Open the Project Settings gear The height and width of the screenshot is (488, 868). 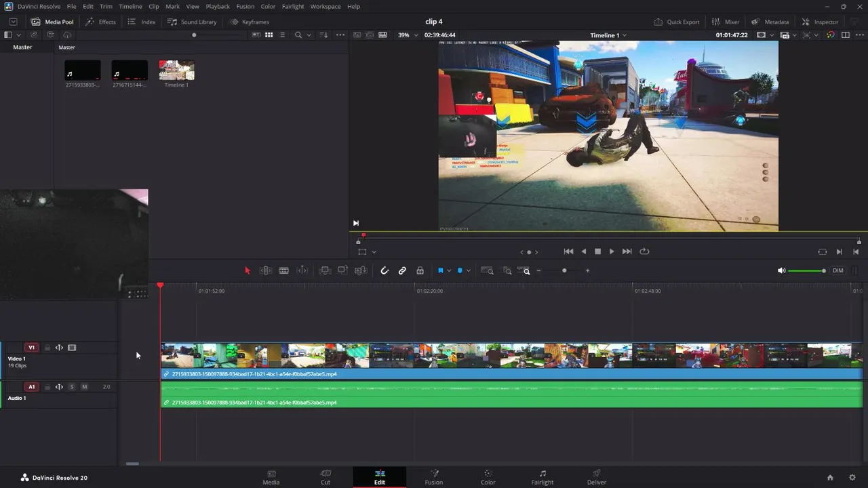(852, 477)
